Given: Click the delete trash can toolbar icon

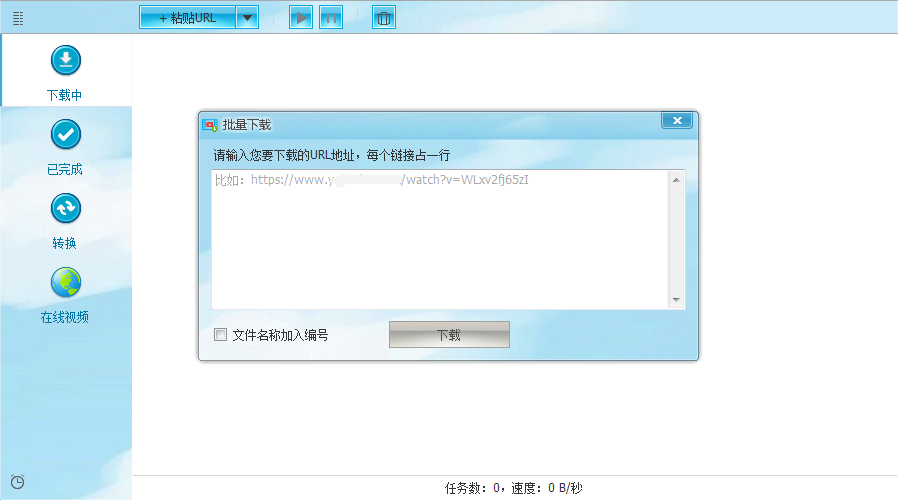Looking at the screenshot, I should (383, 18).
